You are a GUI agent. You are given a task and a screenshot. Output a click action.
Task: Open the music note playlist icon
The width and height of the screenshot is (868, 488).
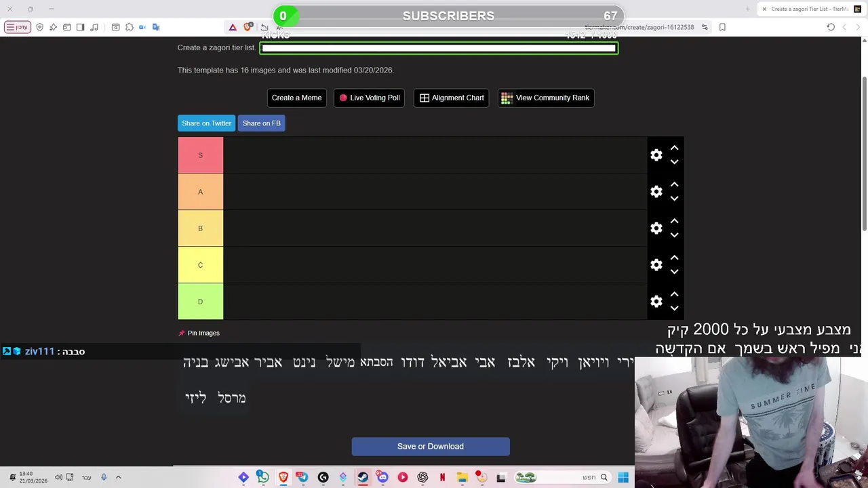coord(94,27)
